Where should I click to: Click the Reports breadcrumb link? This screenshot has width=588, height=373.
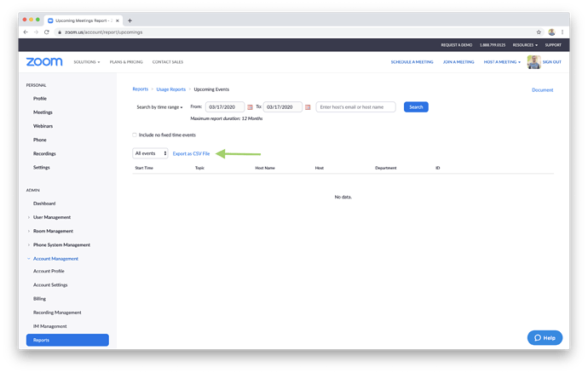pos(141,89)
